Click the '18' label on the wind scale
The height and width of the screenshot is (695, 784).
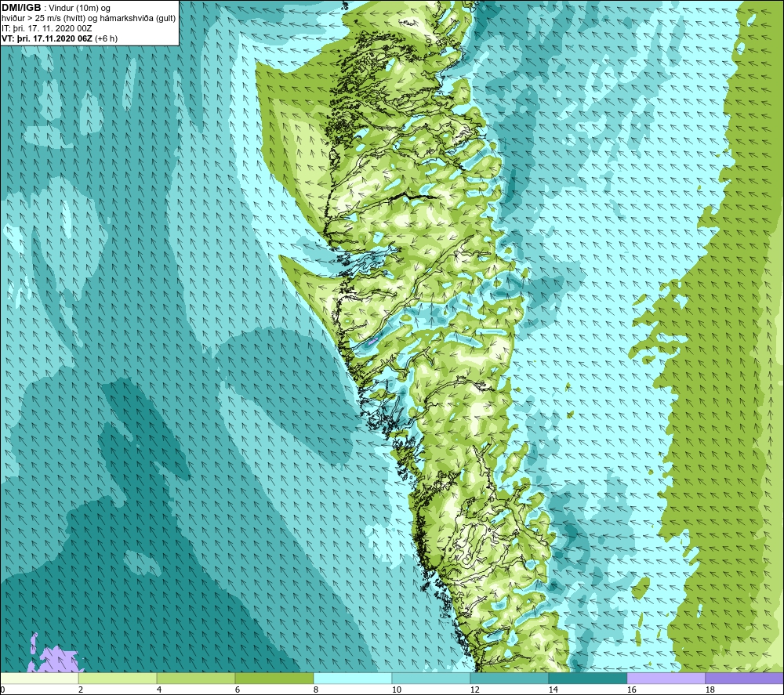[x=710, y=690]
